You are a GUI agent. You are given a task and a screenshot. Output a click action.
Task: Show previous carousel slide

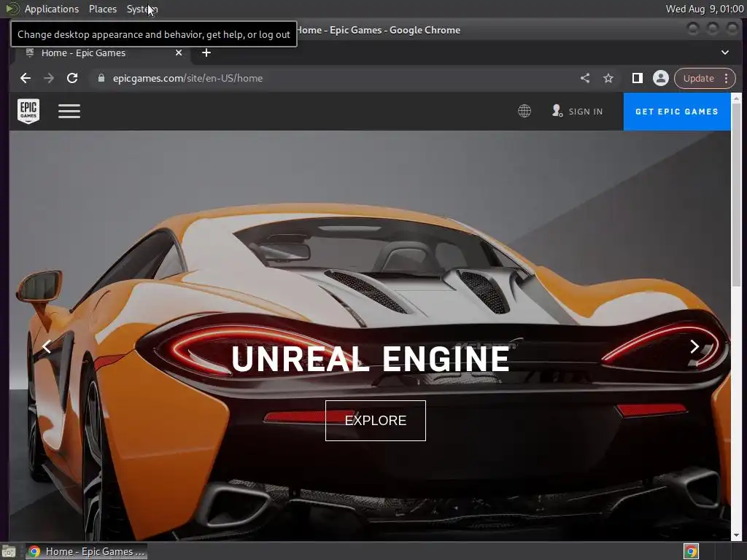(x=47, y=346)
